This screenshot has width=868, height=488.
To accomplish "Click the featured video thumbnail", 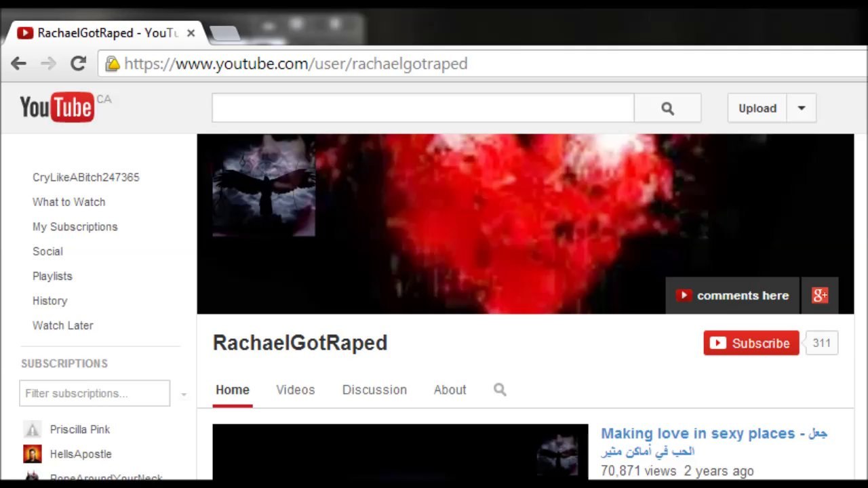I will [400, 451].
